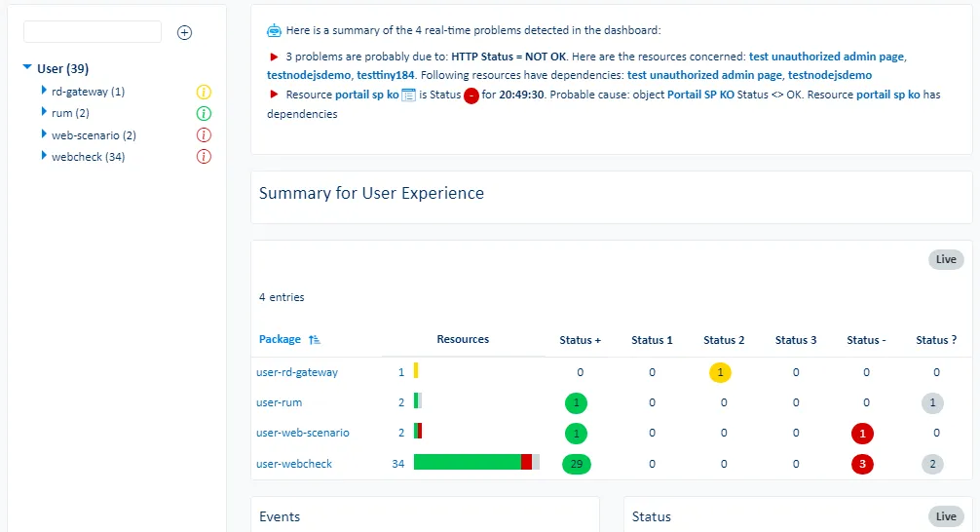Click red info icon next to webcheck
The width and height of the screenshot is (980, 532).
tap(204, 157)
